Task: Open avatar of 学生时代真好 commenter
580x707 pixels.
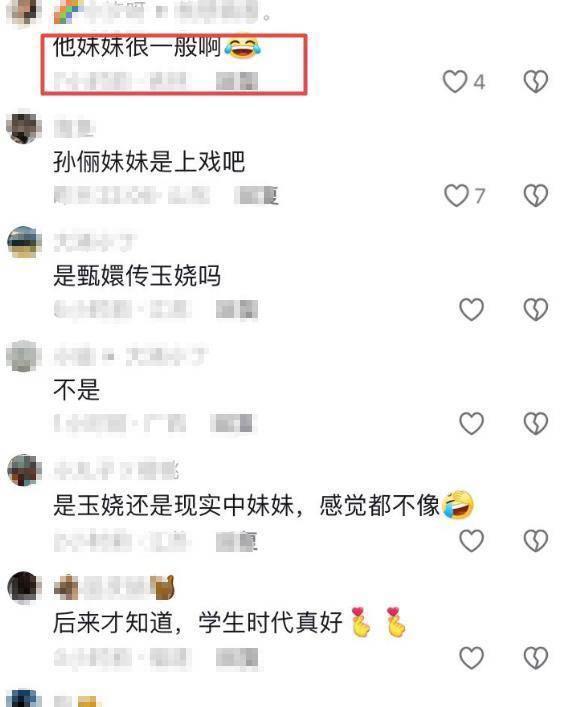Action: pyautogui.click(x=24, y=588)
